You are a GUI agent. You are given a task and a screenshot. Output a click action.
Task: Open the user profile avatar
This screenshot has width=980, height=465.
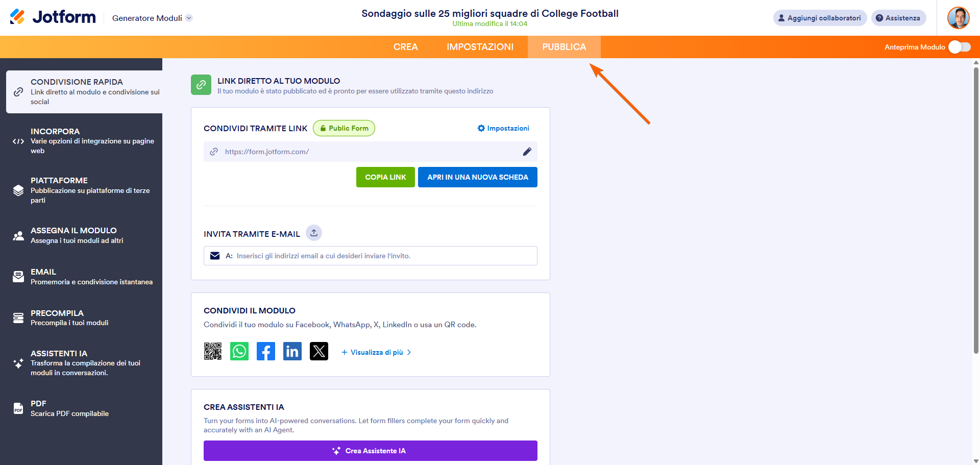(x=958, y=18)
